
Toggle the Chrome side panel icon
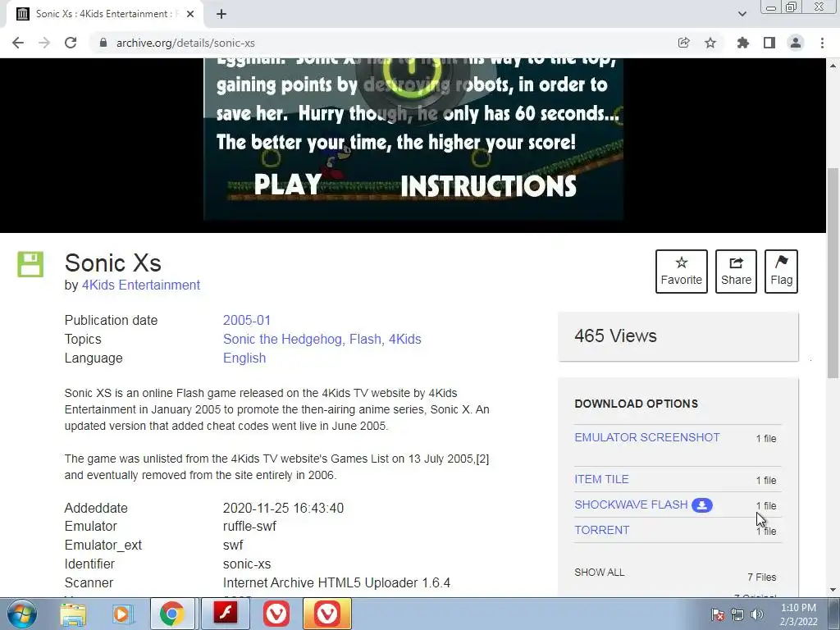click(769, 43)
